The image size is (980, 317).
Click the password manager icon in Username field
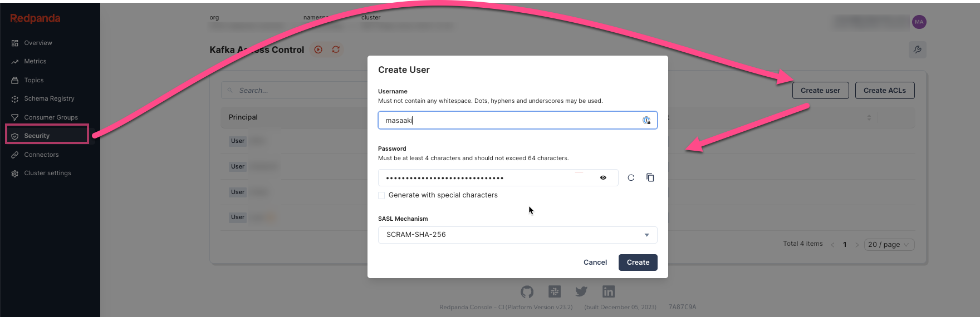click(646, 120)
